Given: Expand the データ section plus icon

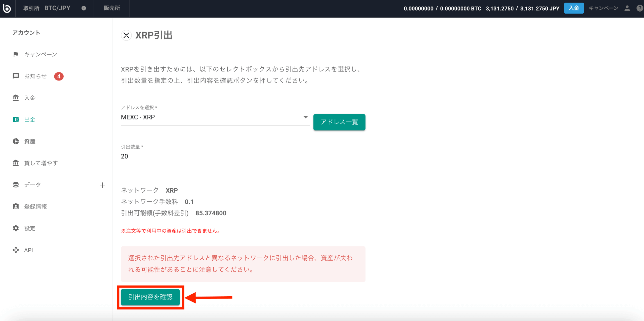Looking at the screenshot, I should [x=102, y=185].
